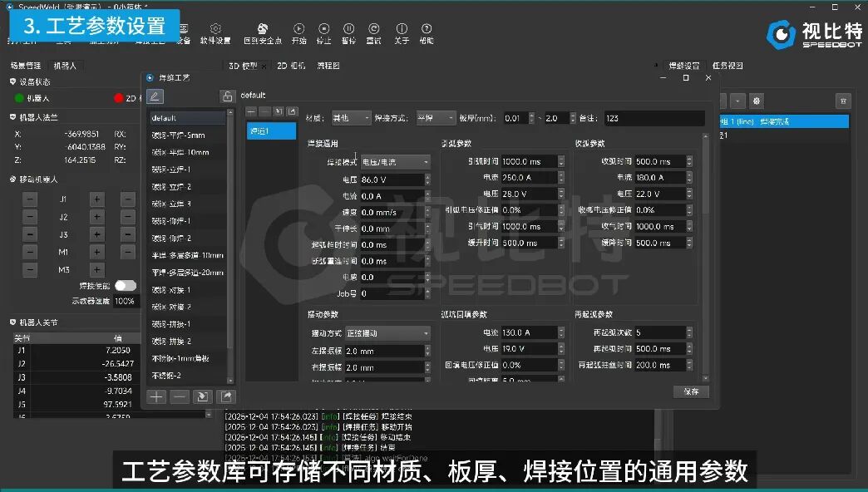Viewport: 868px width, 492px height.
Task: Toggle the 焊接使能 switch
Action: point(126,286)
